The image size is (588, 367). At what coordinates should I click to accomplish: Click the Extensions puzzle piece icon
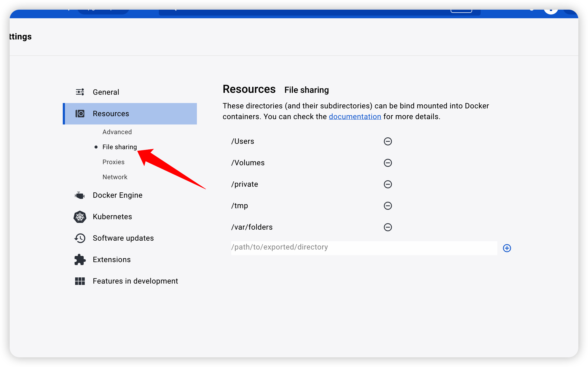point(80,260)
